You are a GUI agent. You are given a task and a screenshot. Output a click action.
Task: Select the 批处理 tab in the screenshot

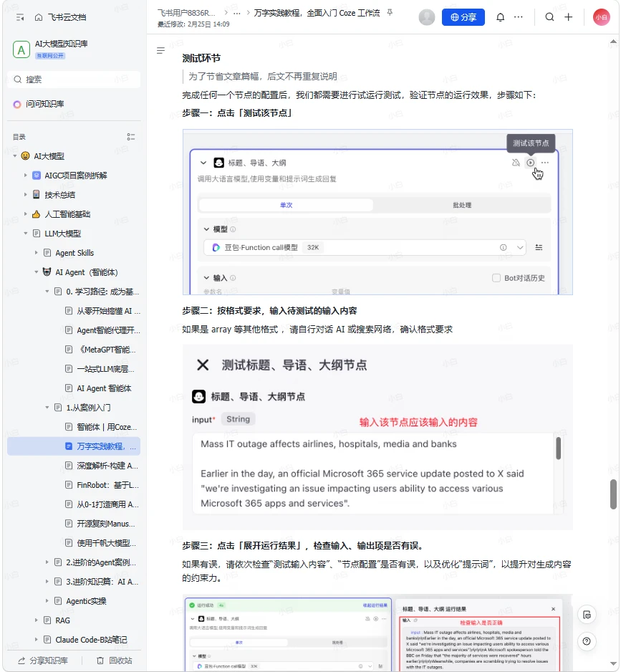pyautogui.click(x=462, y=205)
